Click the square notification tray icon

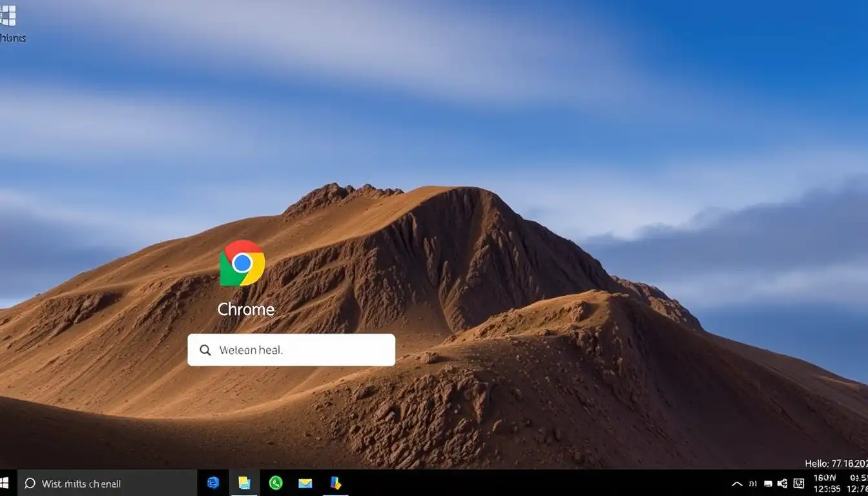tap(799, 483)
